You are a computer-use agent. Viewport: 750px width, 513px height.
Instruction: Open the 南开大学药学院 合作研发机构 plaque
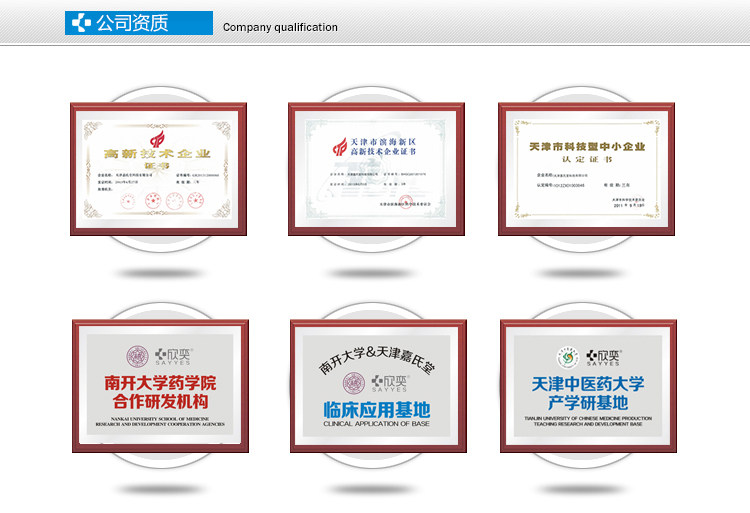click(x=160, y=386)
